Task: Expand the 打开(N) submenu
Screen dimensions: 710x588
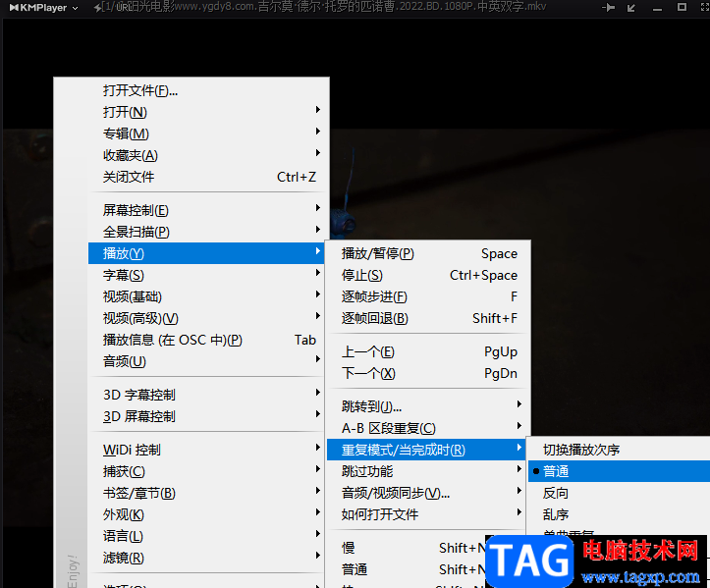Action: (206, 112)
